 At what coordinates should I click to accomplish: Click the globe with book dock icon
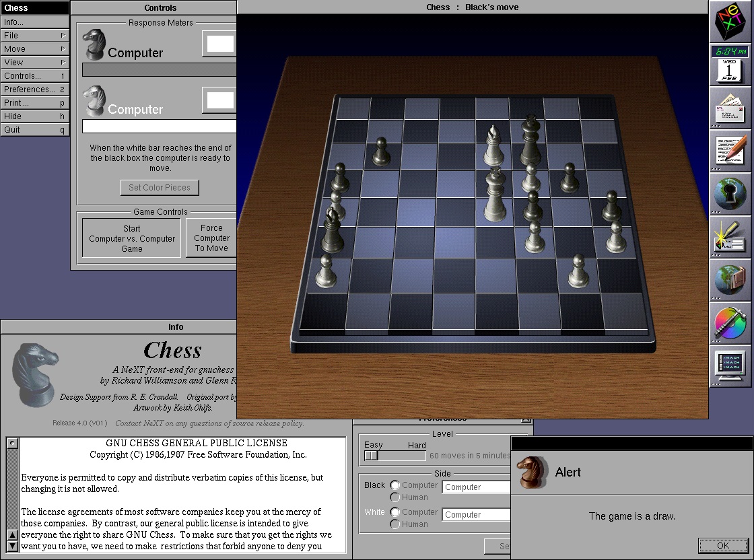(x=731, y=281)
